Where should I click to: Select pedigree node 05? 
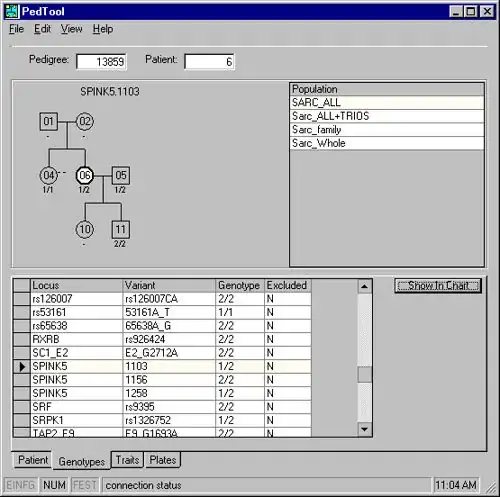[121, 175]
